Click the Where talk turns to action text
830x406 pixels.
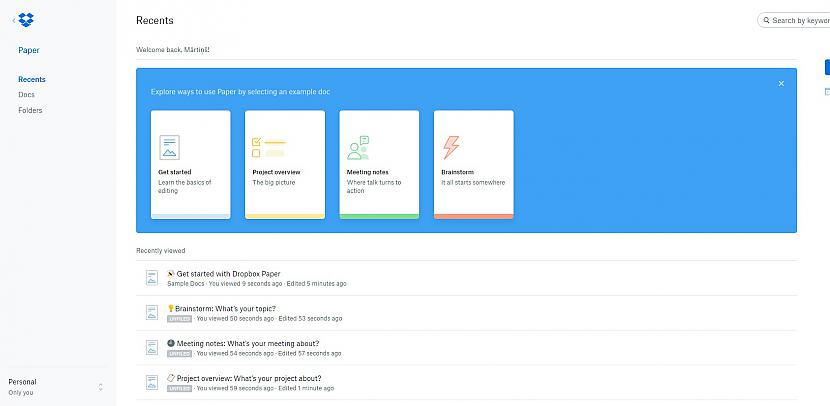[374, 186]
